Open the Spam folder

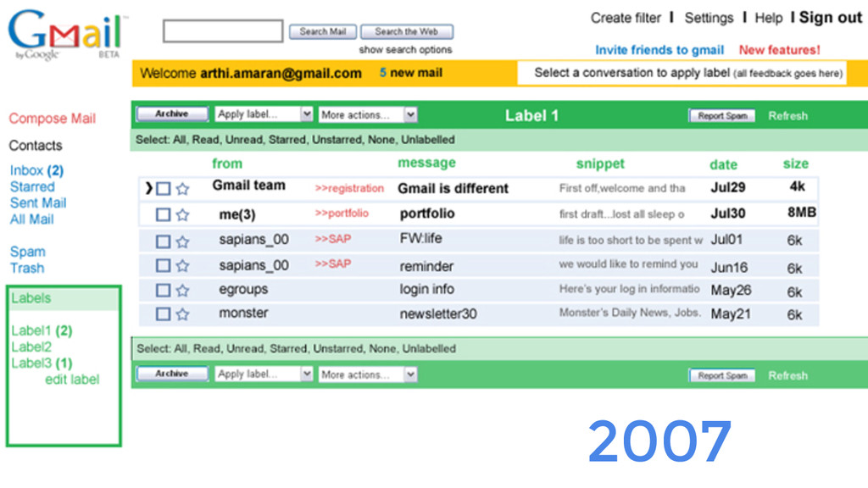28,252
